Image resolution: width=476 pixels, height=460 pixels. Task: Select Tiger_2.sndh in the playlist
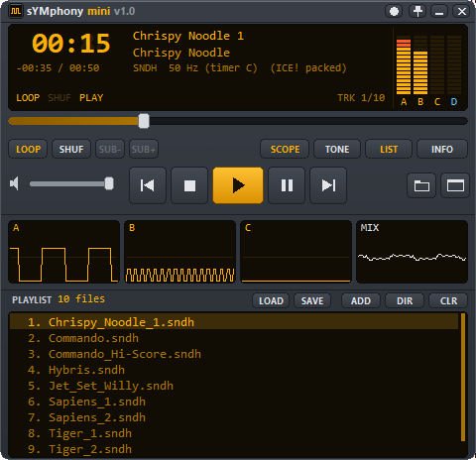tap(234, 449)
